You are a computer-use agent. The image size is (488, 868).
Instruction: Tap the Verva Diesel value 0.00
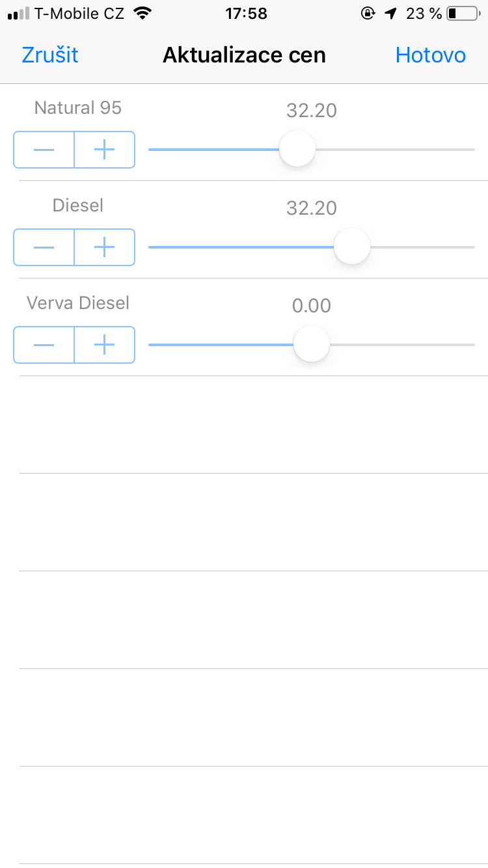[312, 306]
